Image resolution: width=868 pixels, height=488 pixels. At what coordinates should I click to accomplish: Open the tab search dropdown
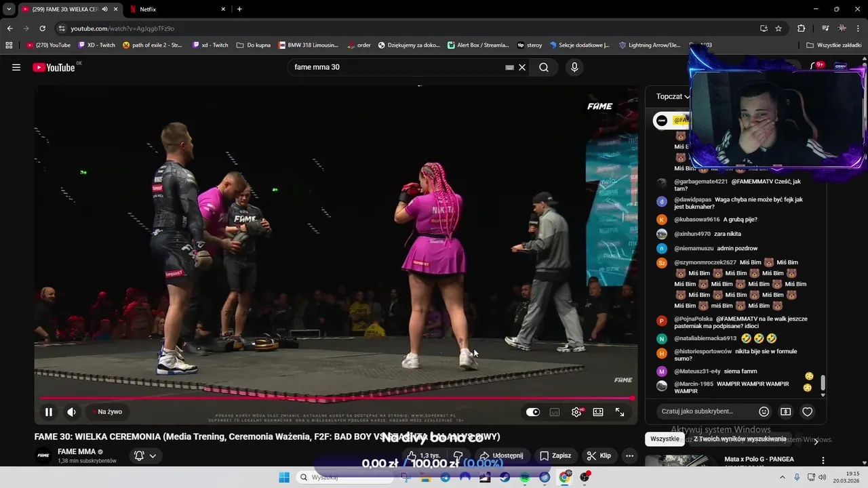click(9, 9)
